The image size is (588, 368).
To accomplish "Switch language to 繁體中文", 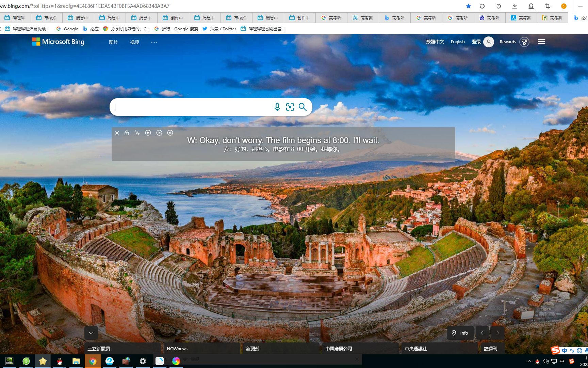I will click(435, 42).
